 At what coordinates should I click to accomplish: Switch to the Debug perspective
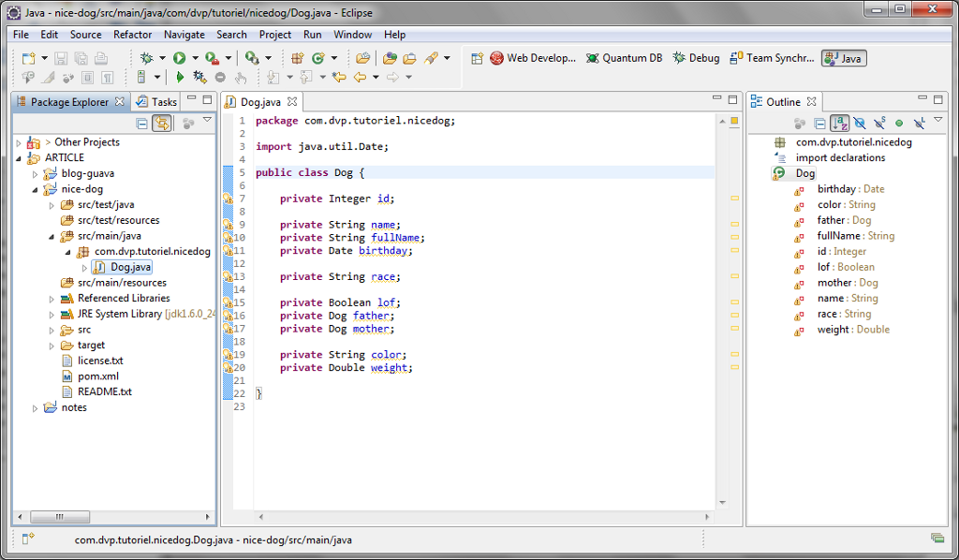tap(696, 58)
